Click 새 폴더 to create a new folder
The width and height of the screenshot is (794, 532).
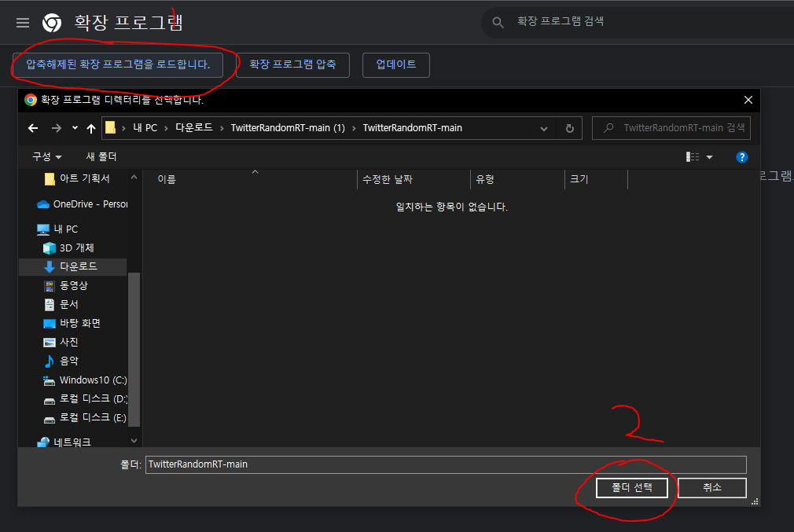(x=101, y=156)
